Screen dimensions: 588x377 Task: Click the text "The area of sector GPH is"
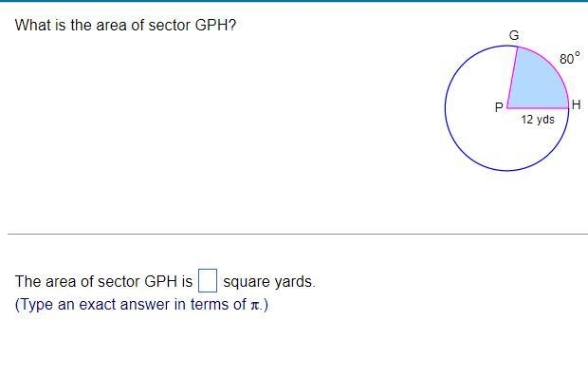click(104, 281)
